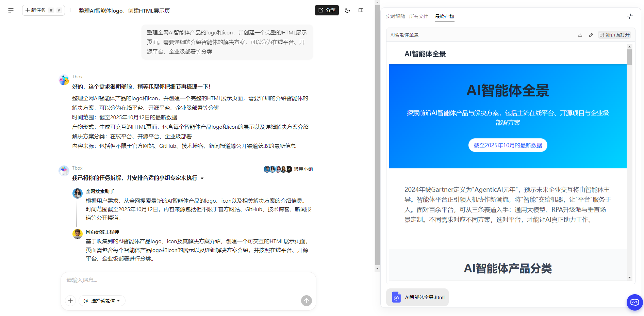Copy link to the preview page

(x=591, y=35)
